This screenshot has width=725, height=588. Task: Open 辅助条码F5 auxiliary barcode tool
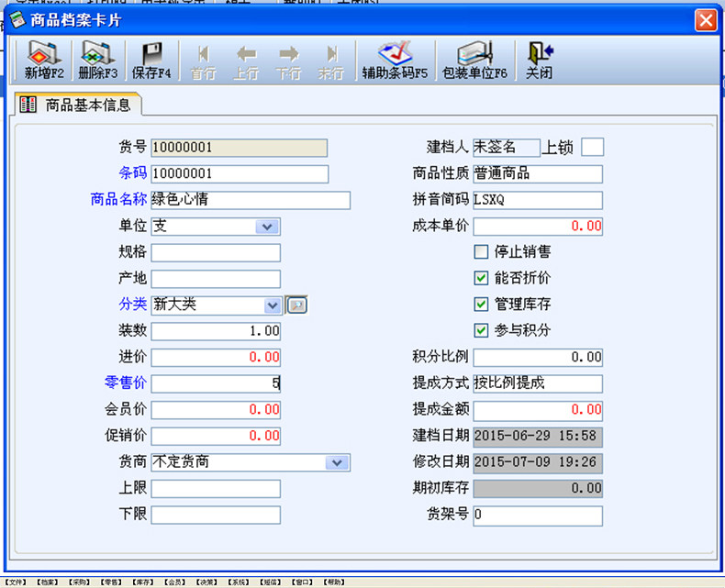tap(395, 61)
